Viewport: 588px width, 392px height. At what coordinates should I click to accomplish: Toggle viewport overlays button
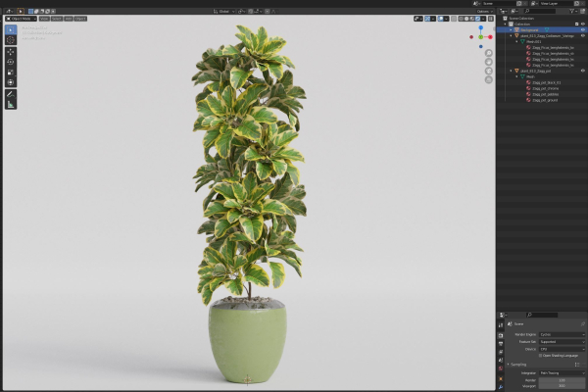click(441, 19)
